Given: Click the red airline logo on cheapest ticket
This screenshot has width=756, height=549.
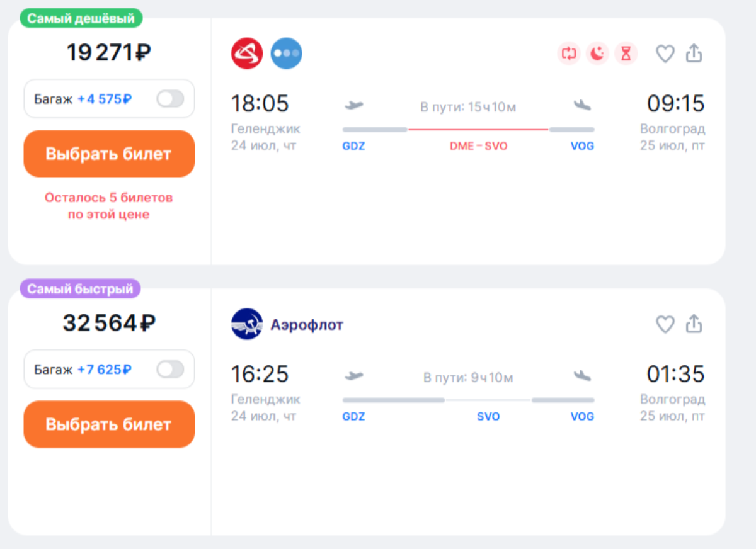Looking at the screenshot, I should (247, 54).
